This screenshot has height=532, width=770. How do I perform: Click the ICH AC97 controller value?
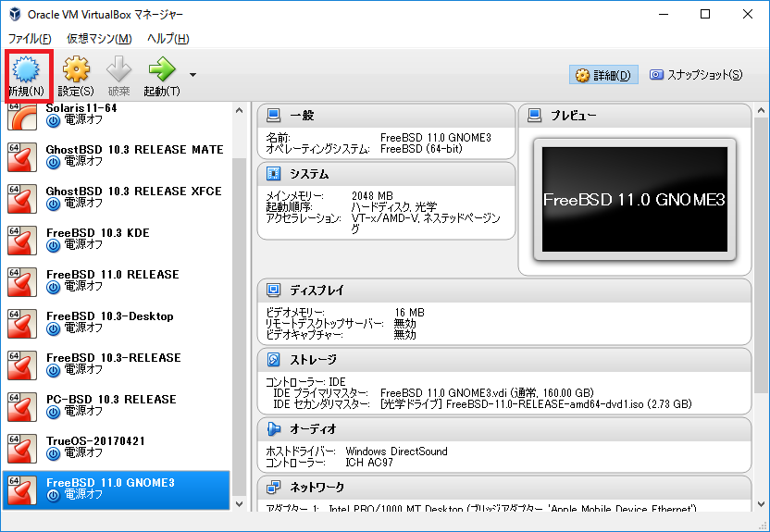tap(369, 463)
